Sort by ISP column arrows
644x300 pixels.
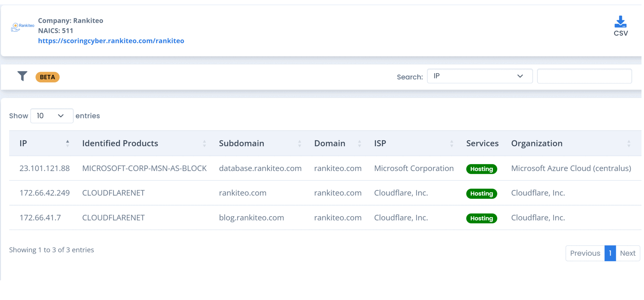point(451,144)
